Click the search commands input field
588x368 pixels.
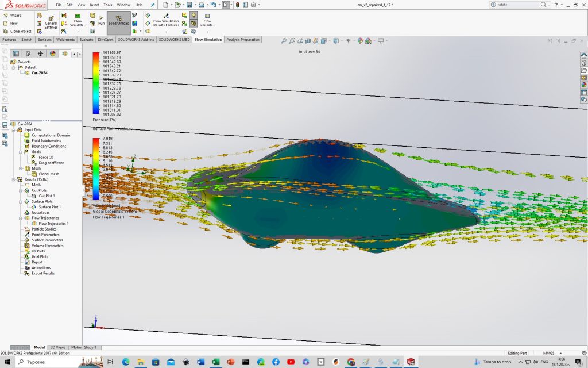(516, 5)
